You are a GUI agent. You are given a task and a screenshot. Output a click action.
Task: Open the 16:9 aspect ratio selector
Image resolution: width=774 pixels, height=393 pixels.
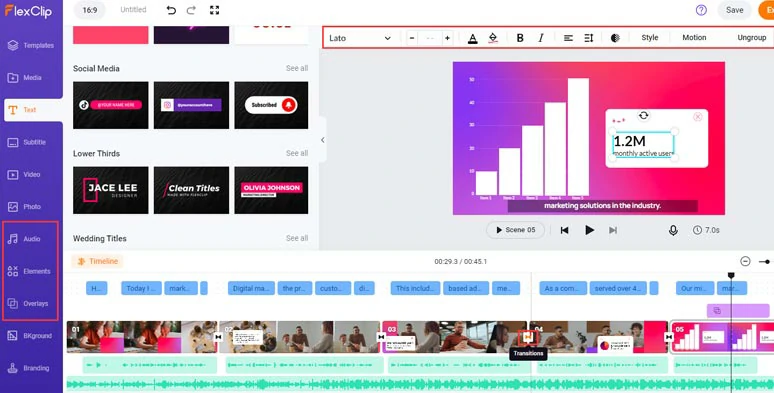[x=90, y=10]
